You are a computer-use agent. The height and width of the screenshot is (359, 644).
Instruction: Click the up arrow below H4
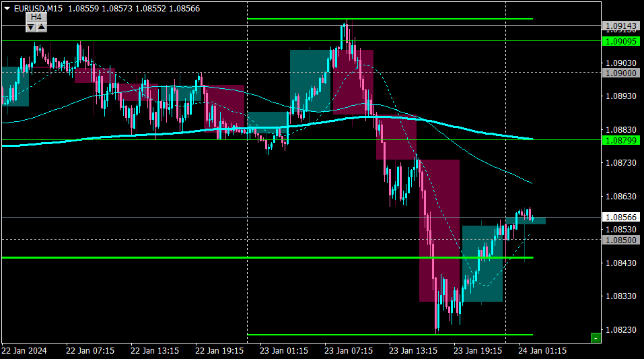pyautogui.click(x=42, y=28)
